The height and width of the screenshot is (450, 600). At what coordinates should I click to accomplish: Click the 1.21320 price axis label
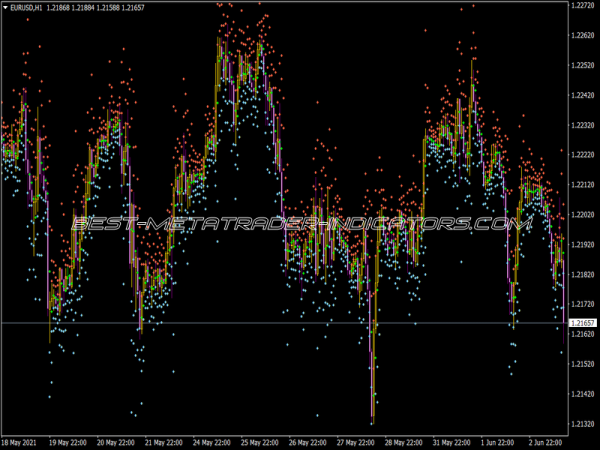tap(582, 424)
